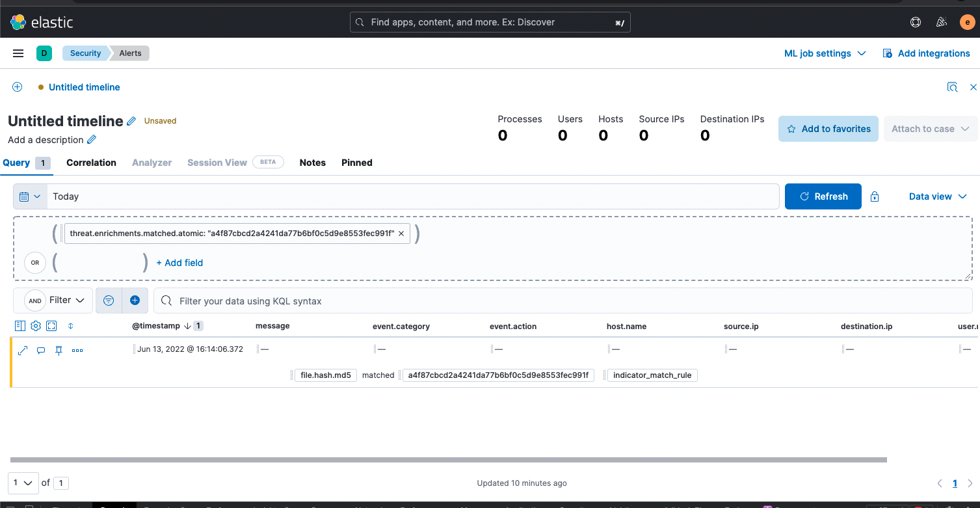Screen dimensions: 980x508
Task: Click the help lifebuoy icon
Action: pyautogui.click(x=916, y=21)
